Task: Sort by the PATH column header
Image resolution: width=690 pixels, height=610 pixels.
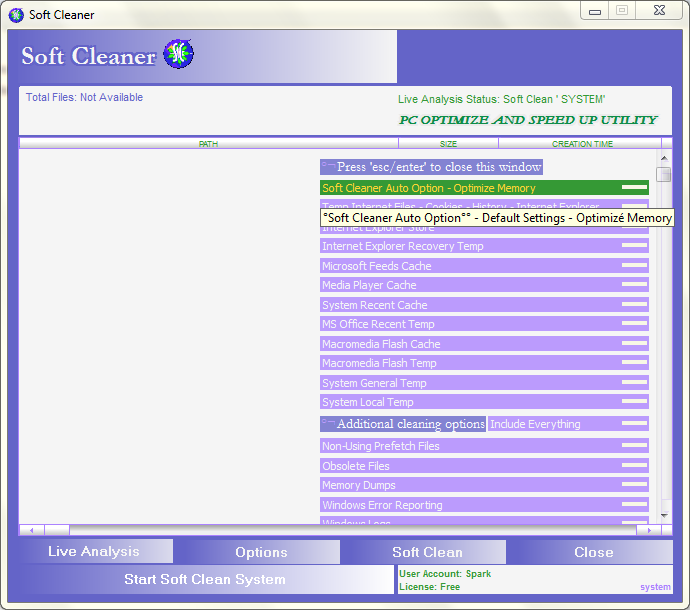Action: tap(209, 143)
